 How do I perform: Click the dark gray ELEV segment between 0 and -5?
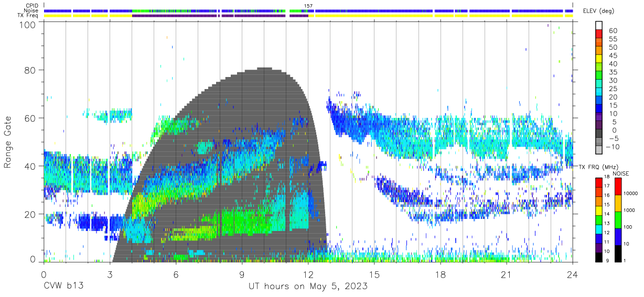[x=599, y=133]
